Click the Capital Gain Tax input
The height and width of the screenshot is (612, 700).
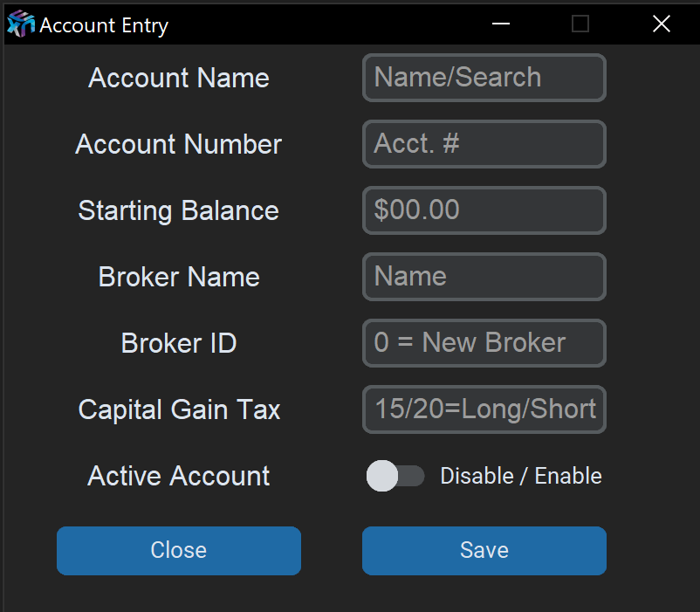pyautogui.click(x=484, y=409)
